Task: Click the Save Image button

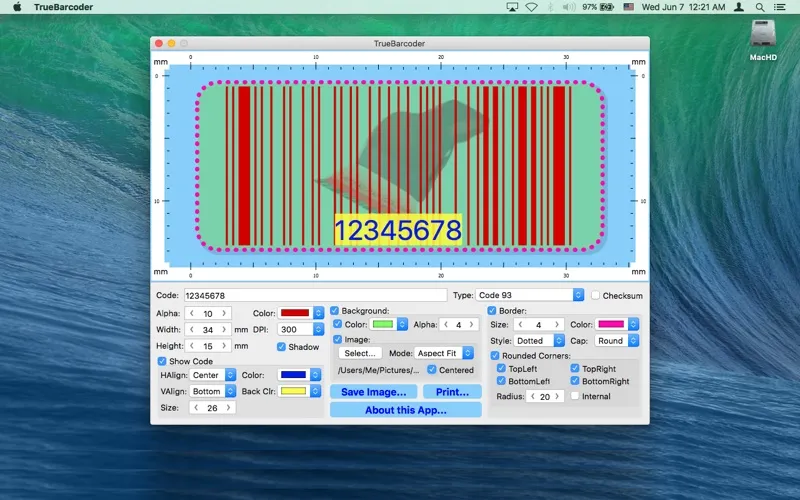Action: click(373, 392)
